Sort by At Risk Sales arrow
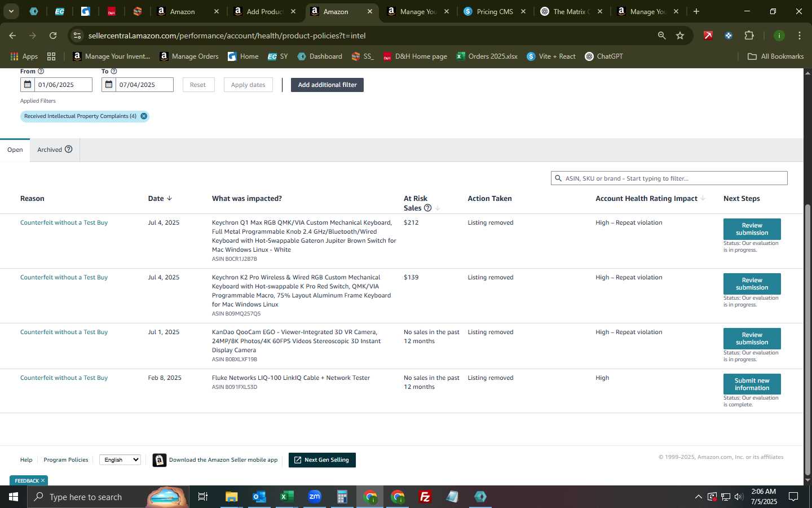 pos(438,208)
